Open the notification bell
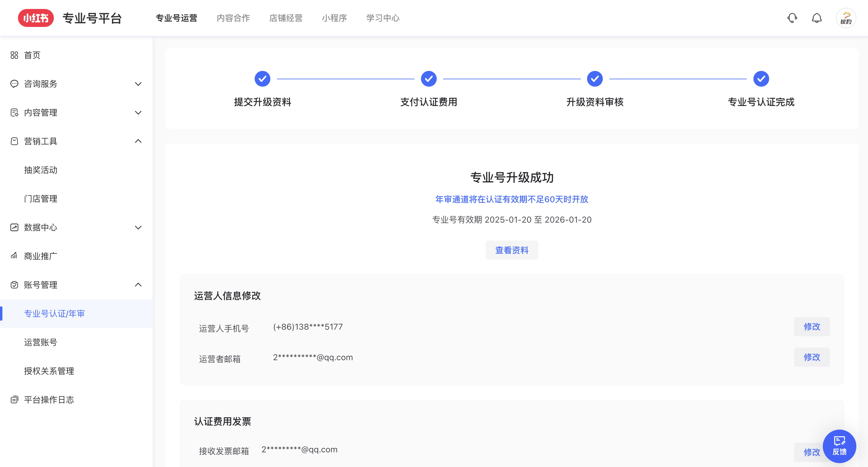This screenshot has height=467, width=868. point(817,18)
